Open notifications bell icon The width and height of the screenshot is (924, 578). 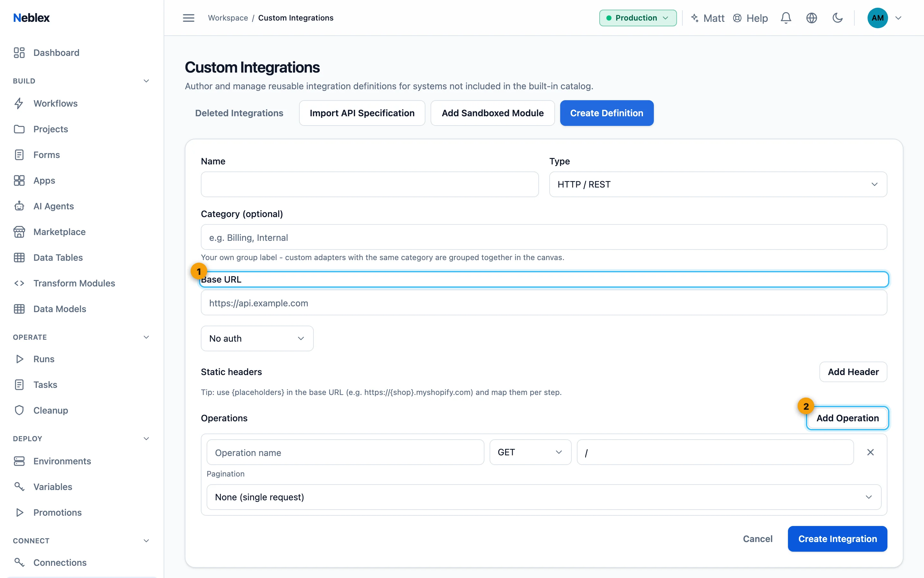click(786, 18)
